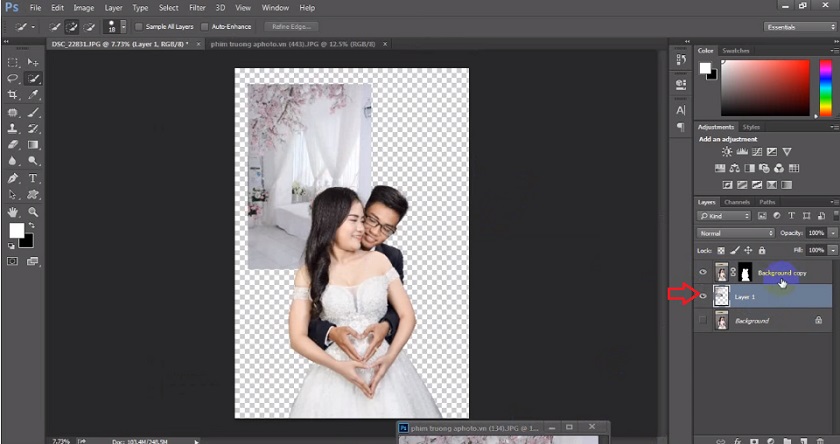
Task: Select the Eraser tool
Action: [13, 145]
